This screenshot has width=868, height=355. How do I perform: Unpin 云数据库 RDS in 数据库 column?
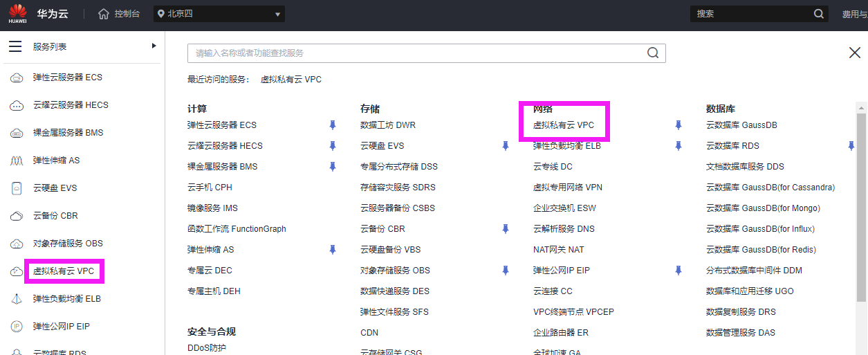tap(851, 146)
